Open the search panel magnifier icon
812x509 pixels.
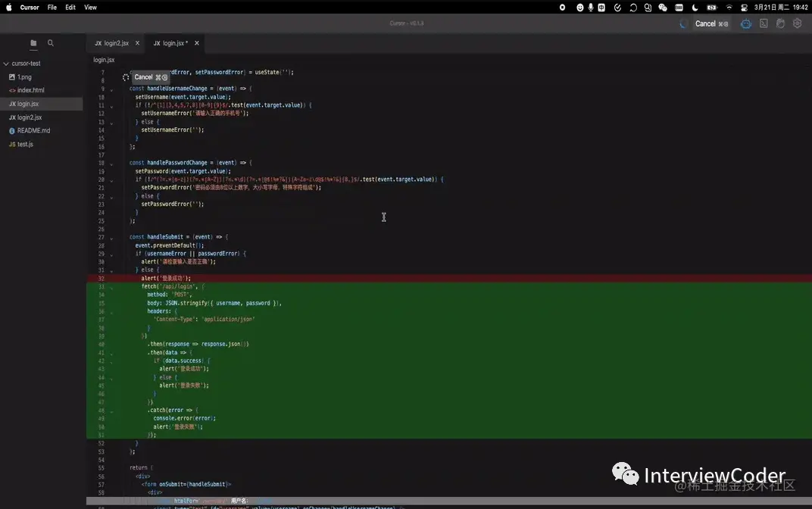pyautogui.click(x=51, y=43)
